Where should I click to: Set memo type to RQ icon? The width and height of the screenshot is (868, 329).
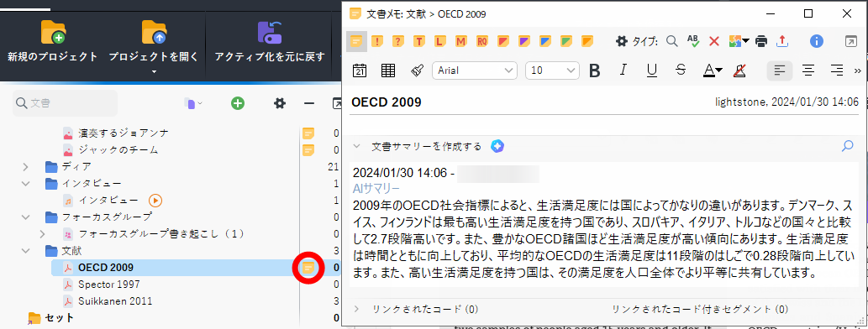tap(482, 41)
